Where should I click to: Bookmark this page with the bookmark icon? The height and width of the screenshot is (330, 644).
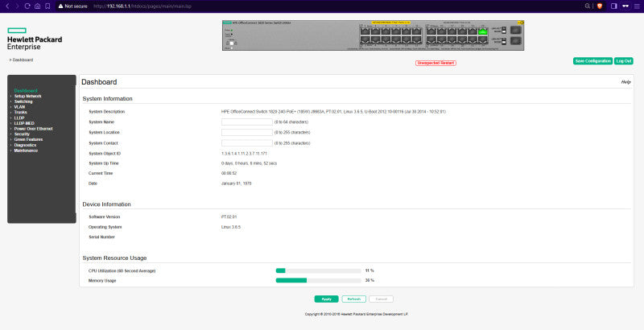coord(47,6)
